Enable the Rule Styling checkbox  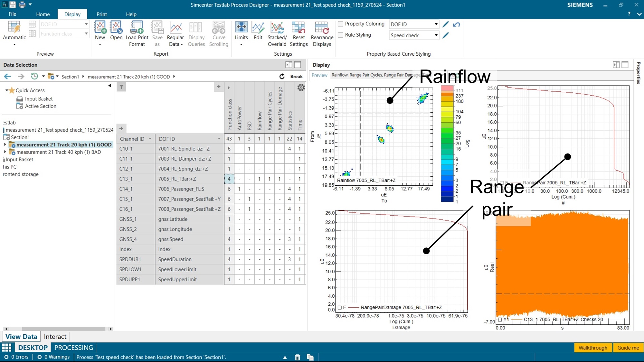click(x=340, y=35)
